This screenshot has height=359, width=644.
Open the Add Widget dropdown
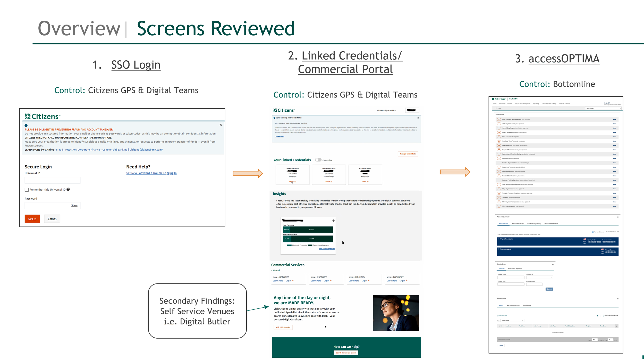[603, 108]
